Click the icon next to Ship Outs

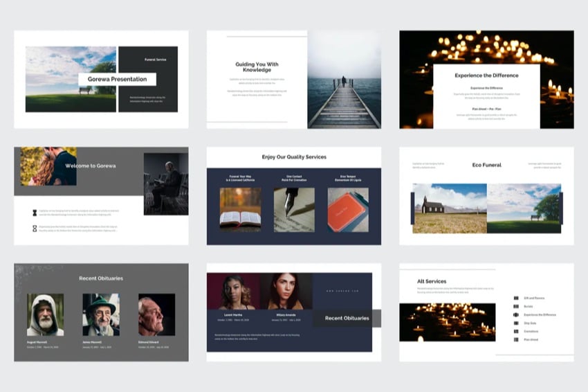(516, 323)
